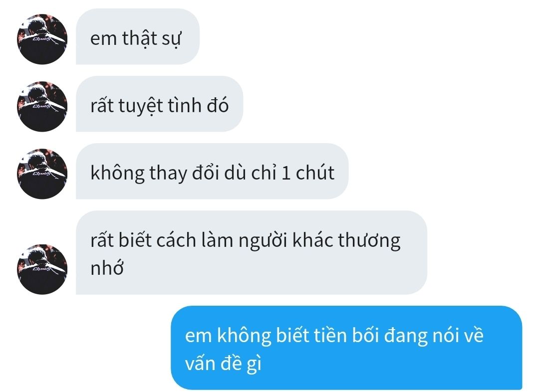539x392 pixels.
Task: Select the "rất tuyệt tình đó" bubble
Action: click(x=159, y=104)
